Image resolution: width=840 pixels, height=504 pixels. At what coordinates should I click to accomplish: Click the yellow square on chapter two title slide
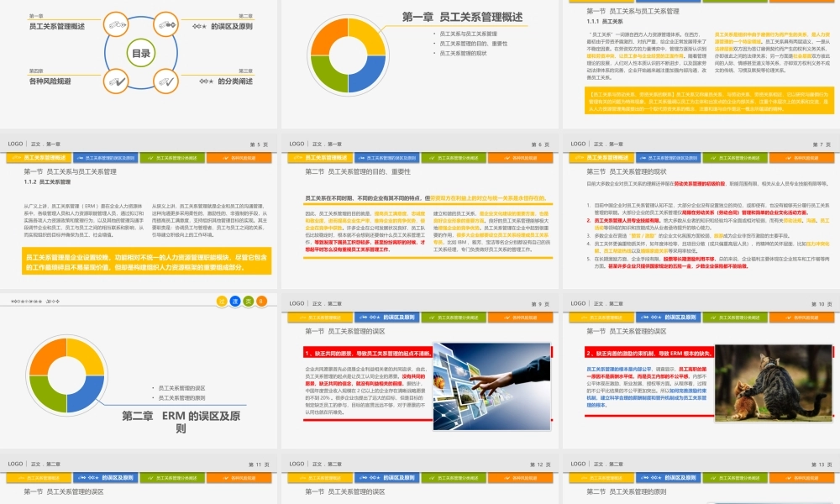pyautogui.click(x=222, y=300)
